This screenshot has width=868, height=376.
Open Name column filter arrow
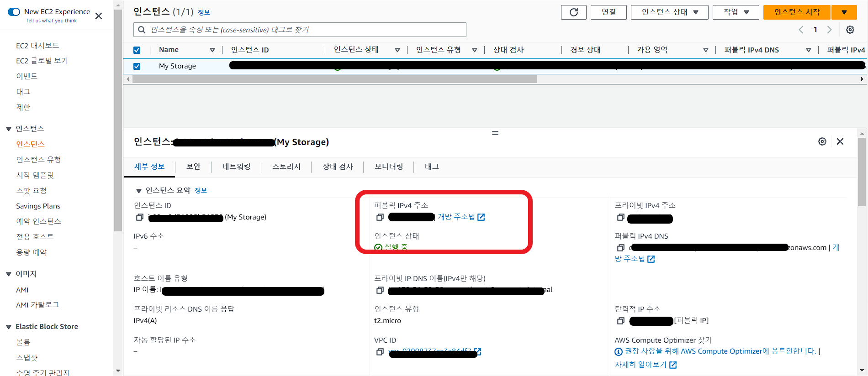tap(212, 50)
